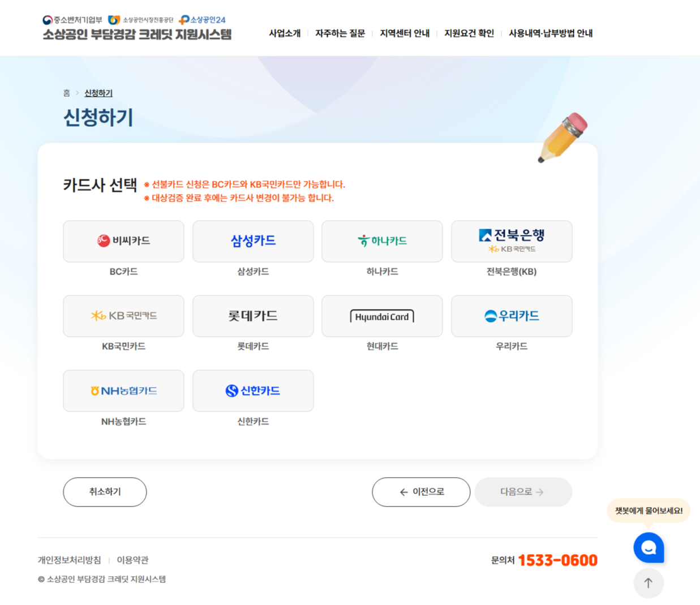Click the 소상공인시장진흥공단 logo
The image size is (700, 605).
(x=141, y=20)
